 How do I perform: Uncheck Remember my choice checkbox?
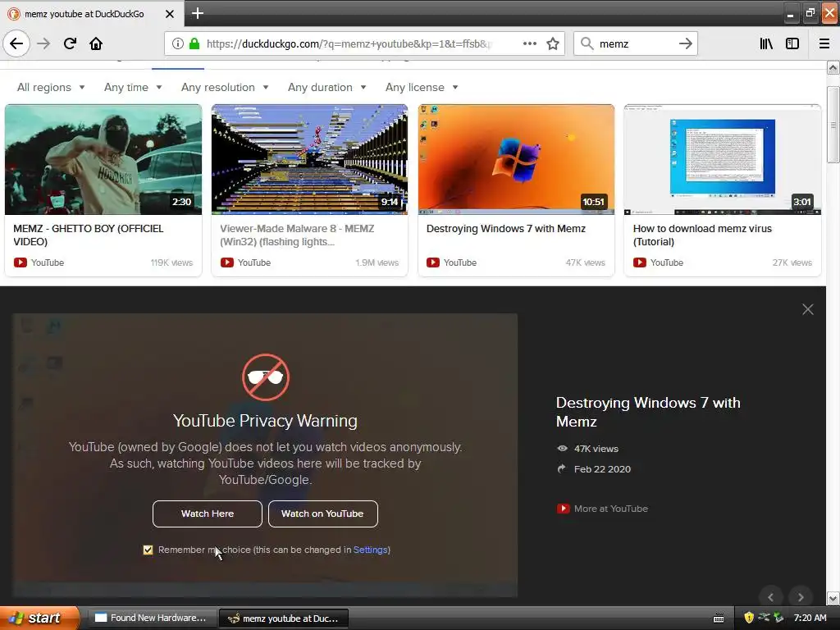[x=148, y=550]
